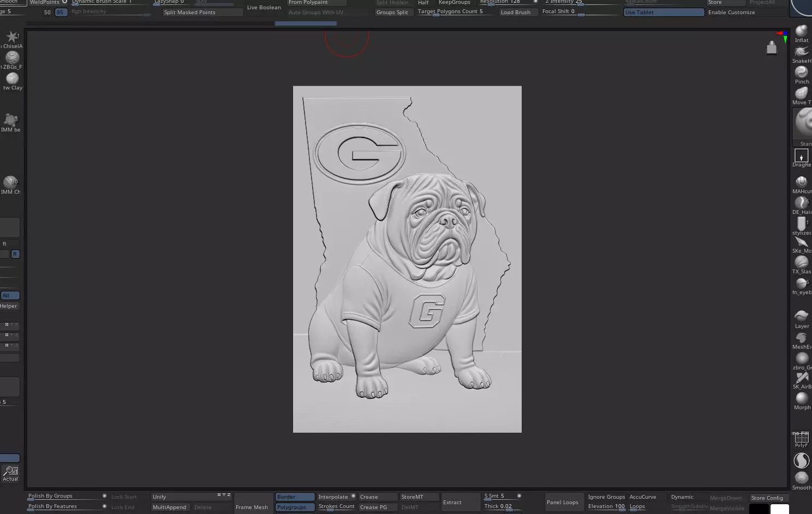Adjust the Target Polygons Count slider
Image resolution: width=812 pixels, height=514 pixels.
click(456, 11)
